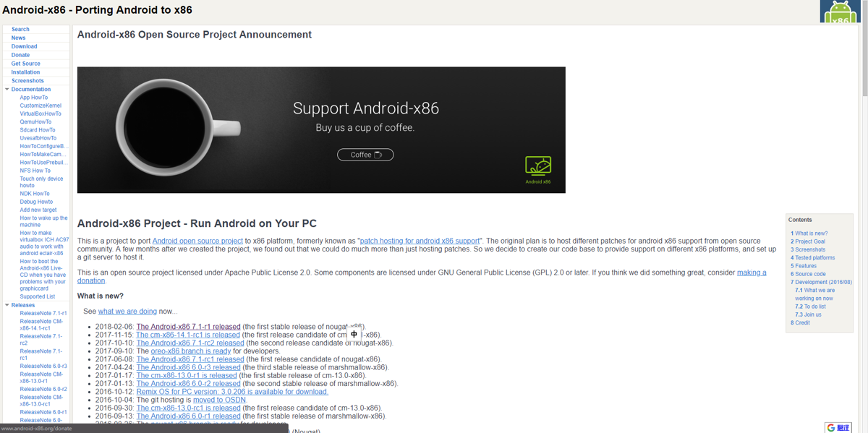
Task: Open the Debug Howto doc
Action: (x=36, y=202)
